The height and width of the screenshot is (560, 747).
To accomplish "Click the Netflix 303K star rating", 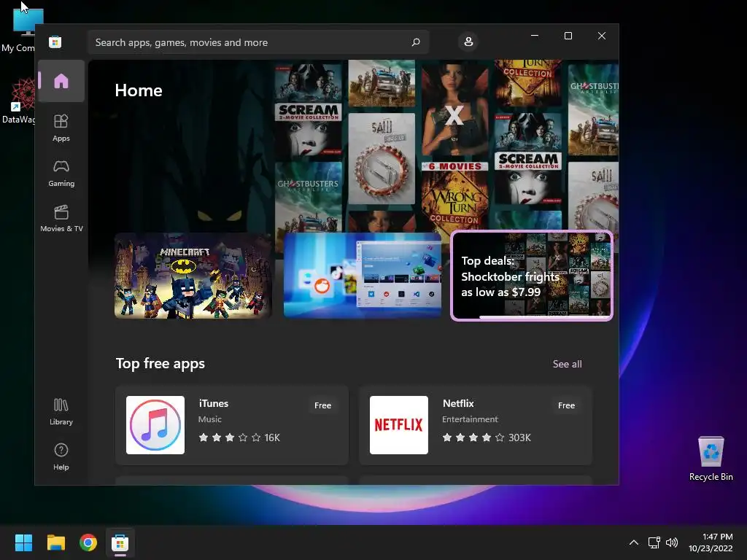I will 486,437.
